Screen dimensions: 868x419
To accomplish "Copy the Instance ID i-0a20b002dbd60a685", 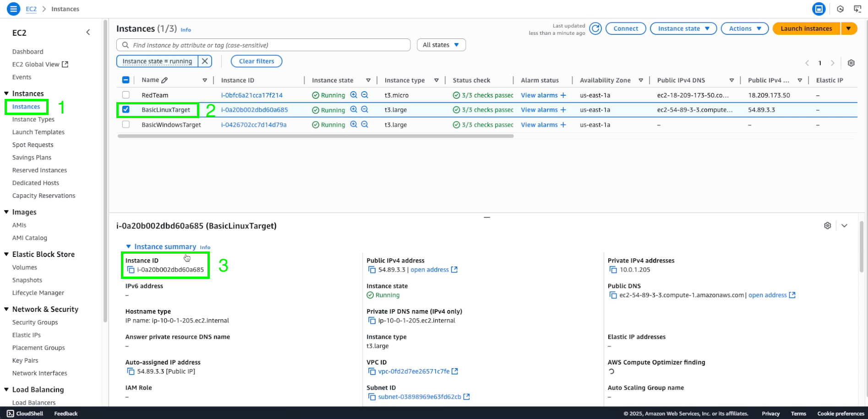I will point(131,270).
